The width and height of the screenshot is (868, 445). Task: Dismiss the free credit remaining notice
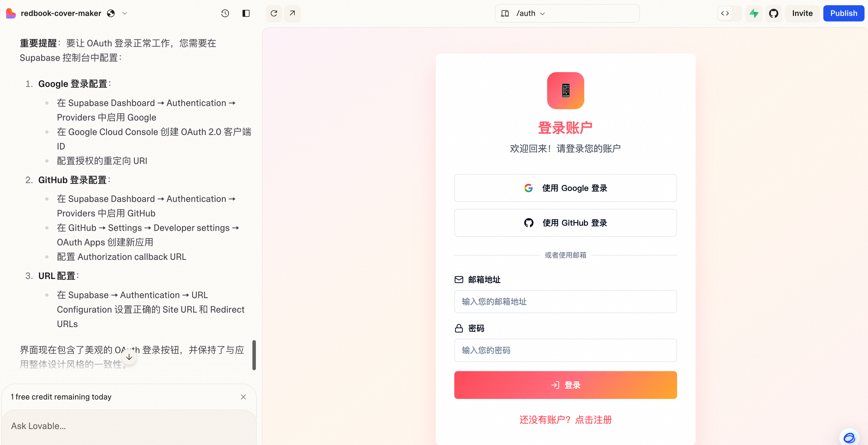pos(243,397)
